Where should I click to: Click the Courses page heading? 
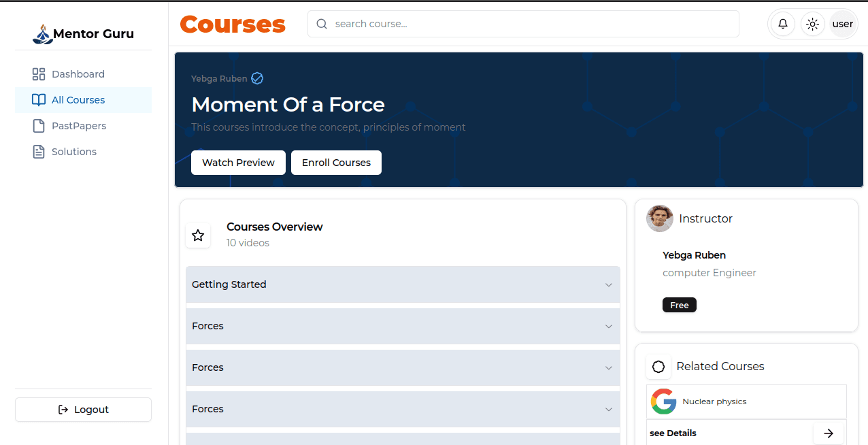[233, 24]
